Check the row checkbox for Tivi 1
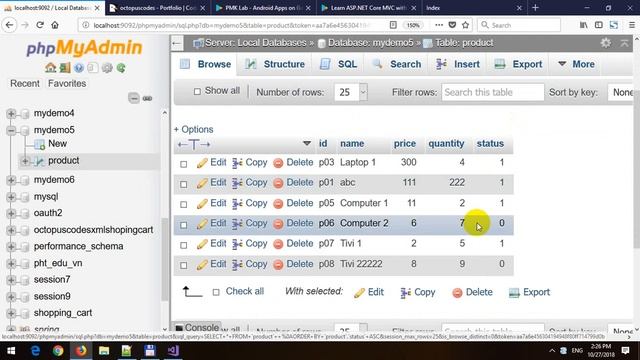 click(184, 245)
